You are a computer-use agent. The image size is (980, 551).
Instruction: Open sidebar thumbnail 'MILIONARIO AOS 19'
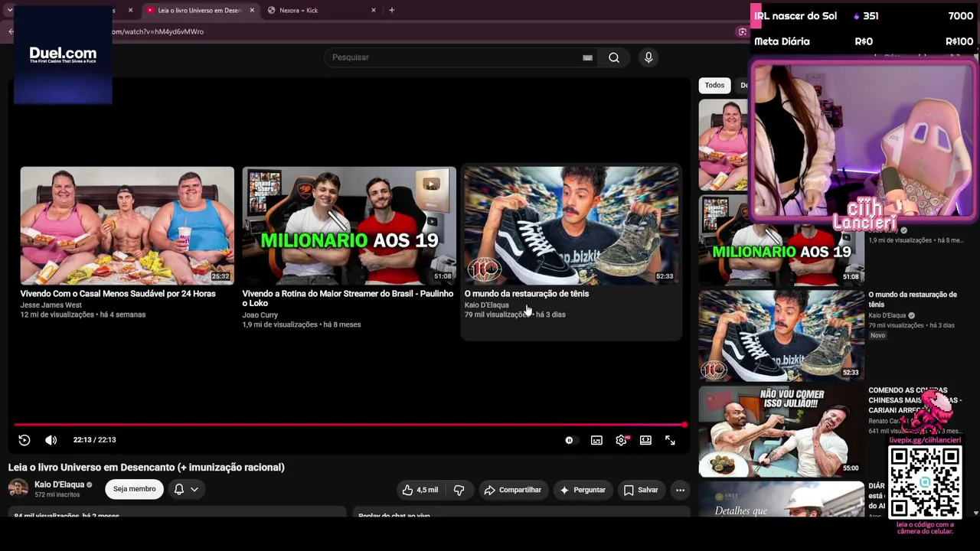click(x=781, y=240)
